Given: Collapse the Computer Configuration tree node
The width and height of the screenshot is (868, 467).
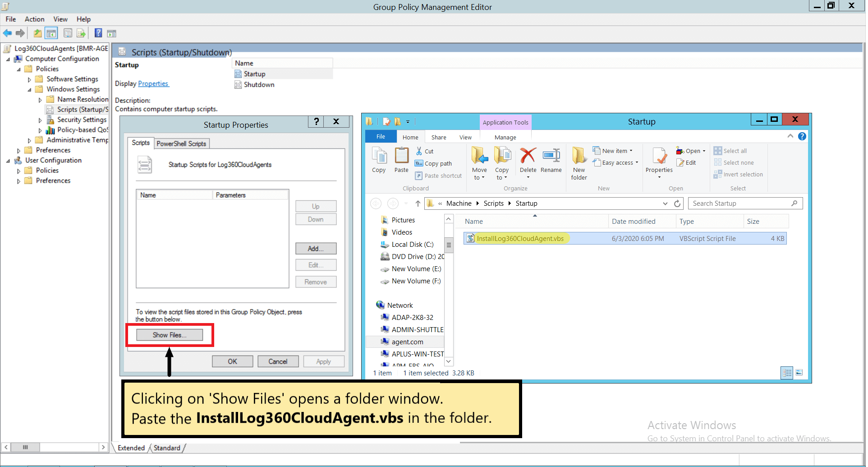Looking at the screenshot, I should click(x=8, y=59).
